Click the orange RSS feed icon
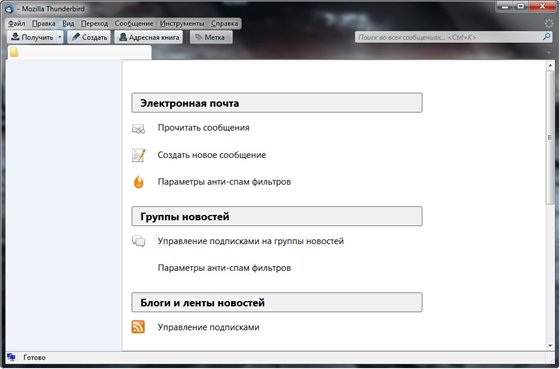 coord(138,327)
